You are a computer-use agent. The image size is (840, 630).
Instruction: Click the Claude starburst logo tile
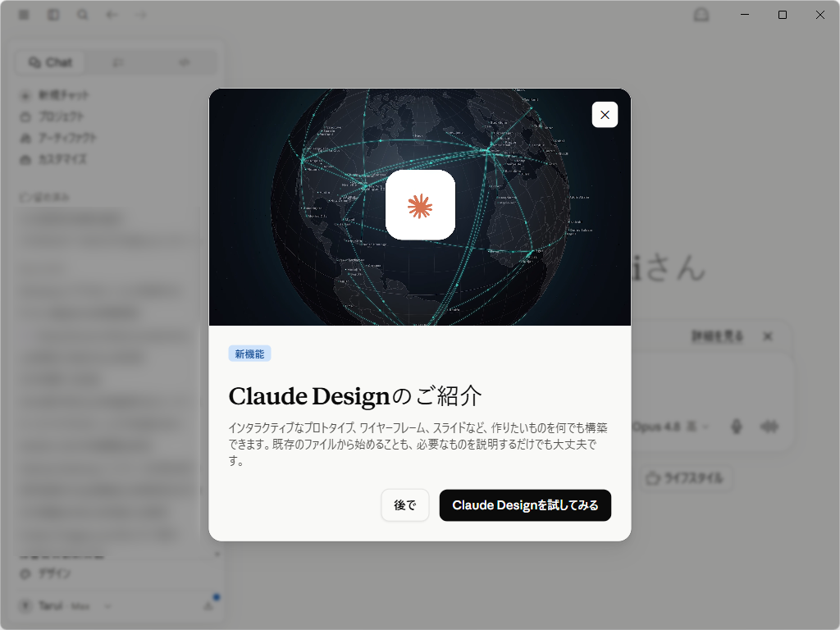coord(420,205)
